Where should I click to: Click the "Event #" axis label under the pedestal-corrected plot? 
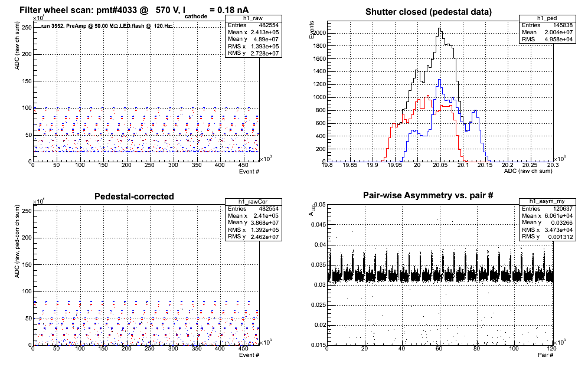(249, 355)
